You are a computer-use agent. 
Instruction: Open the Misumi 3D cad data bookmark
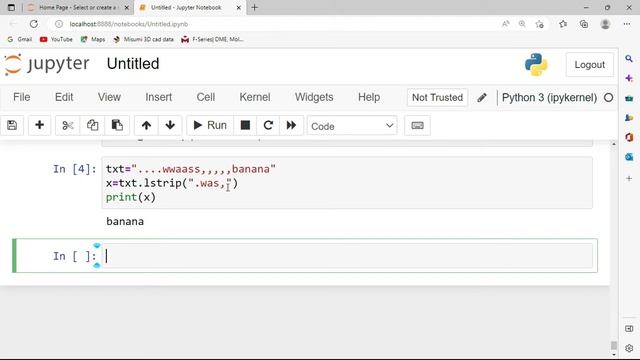pyautogui.click(x=143, y=39)
